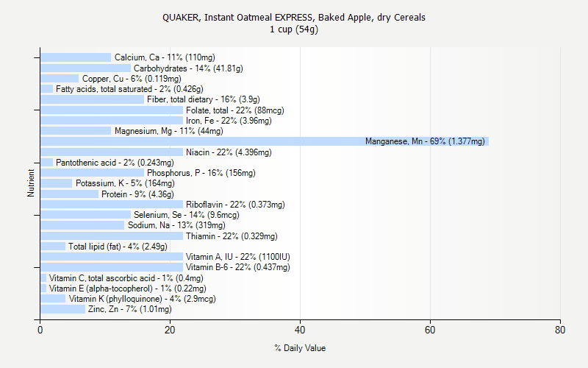Click the 'Zinc, Zn - 7% (1.01mg)' label

[x=130, y=309]
